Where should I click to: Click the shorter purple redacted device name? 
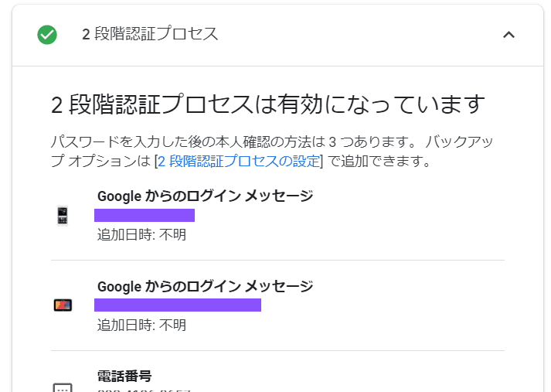tap(145, 215)
